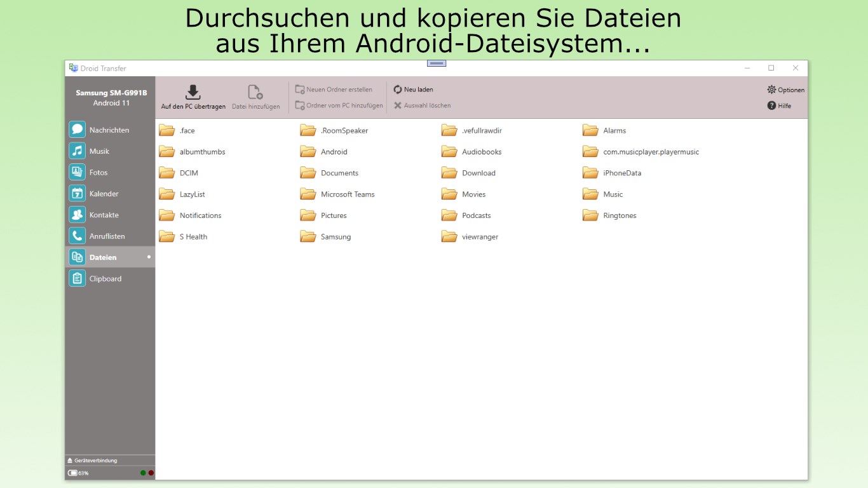
Task: Select the LazyList folder icon
Action: coord(167,194)
